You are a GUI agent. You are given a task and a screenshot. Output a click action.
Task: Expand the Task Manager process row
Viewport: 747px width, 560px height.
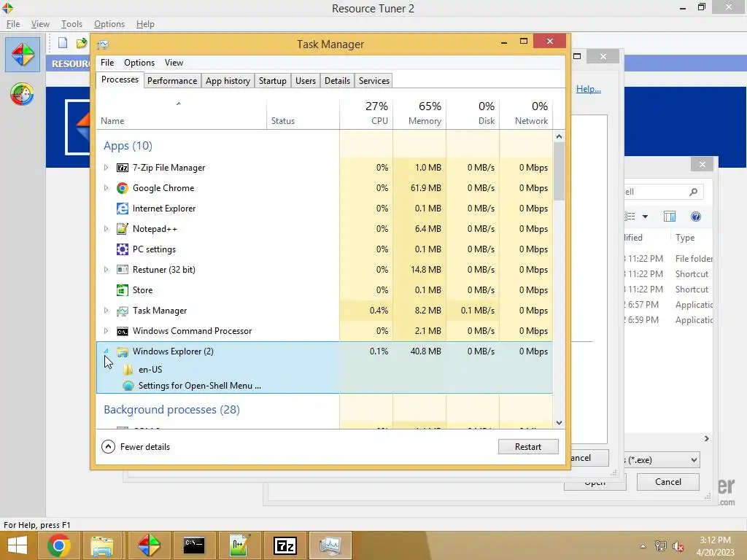pyautogui.click(x=106, y=311)
